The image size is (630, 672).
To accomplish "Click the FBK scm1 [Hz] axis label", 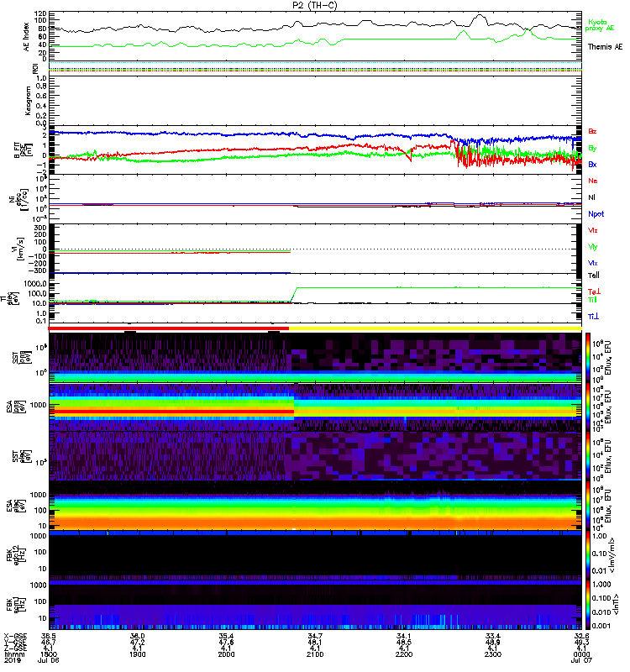I will pos(15,605).
